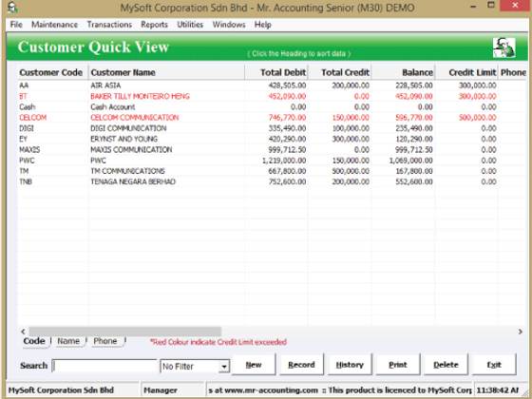
Task: Click total debit 1,219,000.00
Action: 284,161
